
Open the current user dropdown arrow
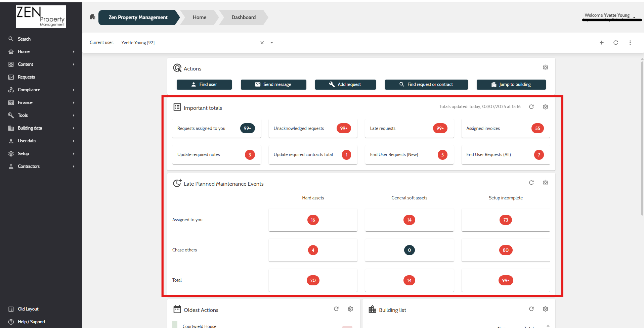[272, 43]
